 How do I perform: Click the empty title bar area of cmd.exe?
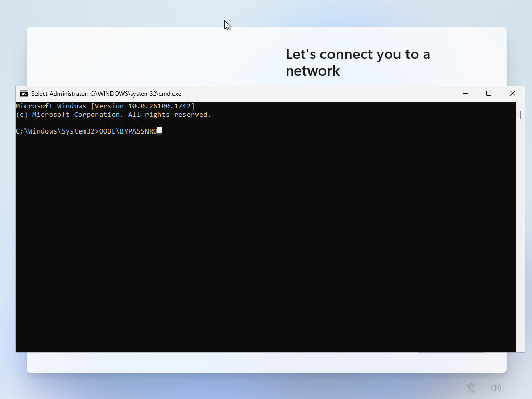point(313,94)
